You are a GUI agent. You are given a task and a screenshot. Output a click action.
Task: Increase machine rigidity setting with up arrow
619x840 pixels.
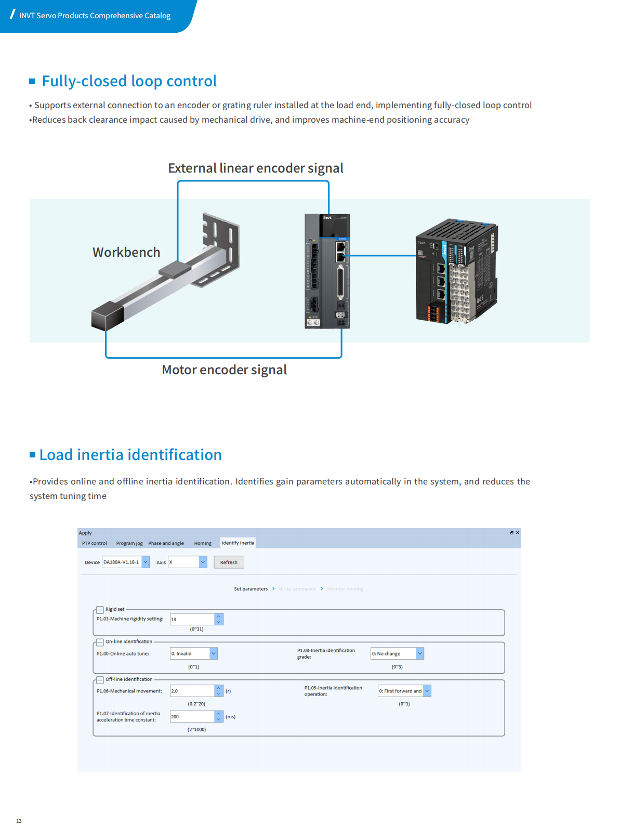pyautogui.click(x=219, y=616)
